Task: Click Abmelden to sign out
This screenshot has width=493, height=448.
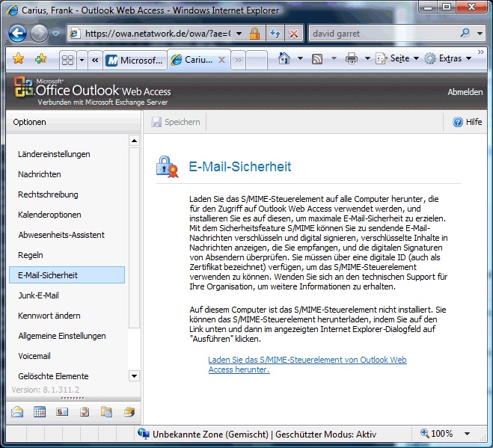Action: 465,92
